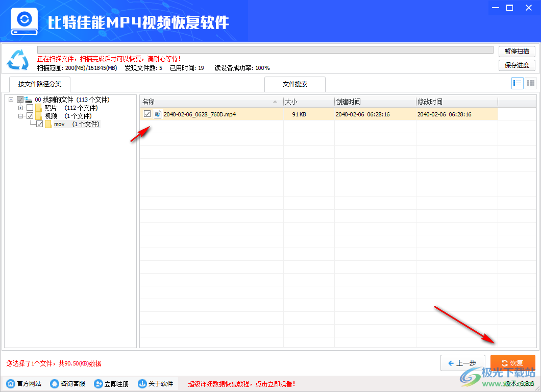Image resolution: width=541 pixels, height=392 pixels.
Task: Click the mp4 video file icon
Action: point(158,114)
